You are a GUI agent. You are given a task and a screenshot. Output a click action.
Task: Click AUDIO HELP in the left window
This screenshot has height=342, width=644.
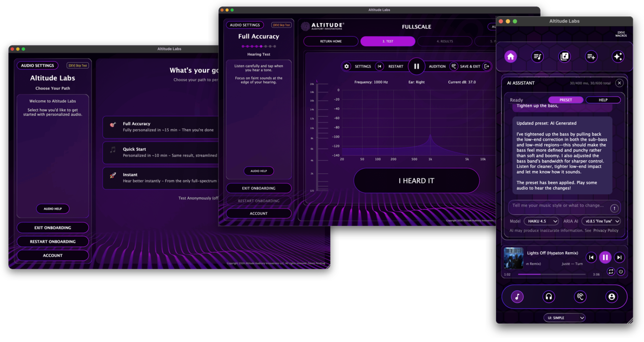coord(53,209)
